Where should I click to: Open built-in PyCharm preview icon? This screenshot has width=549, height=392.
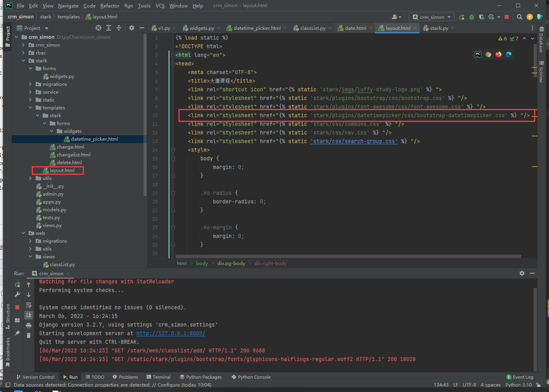pyautogui.click(x=478, y=54)
